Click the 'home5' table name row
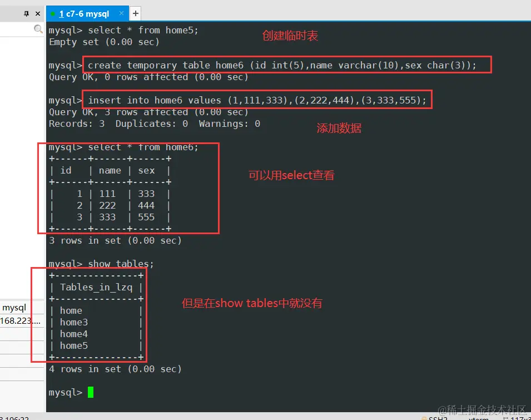Viewport: 531px width, 420px height. [x=74, y=345]
